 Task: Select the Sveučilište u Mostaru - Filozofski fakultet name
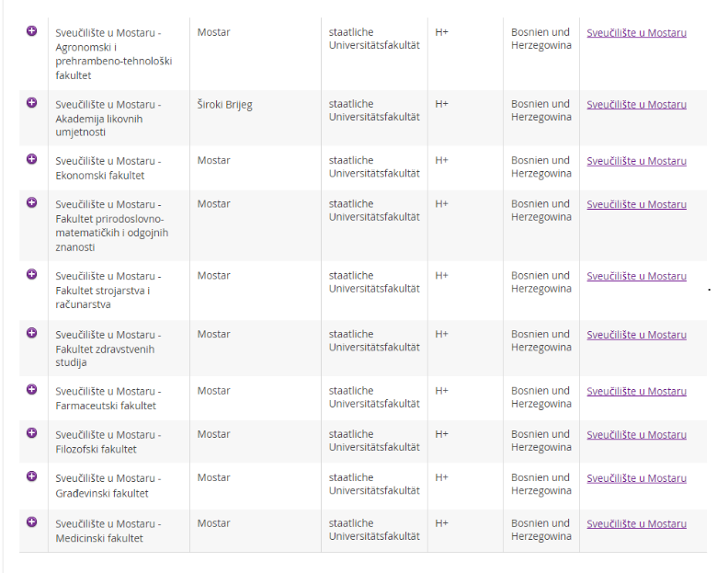[x=108, y=441]
